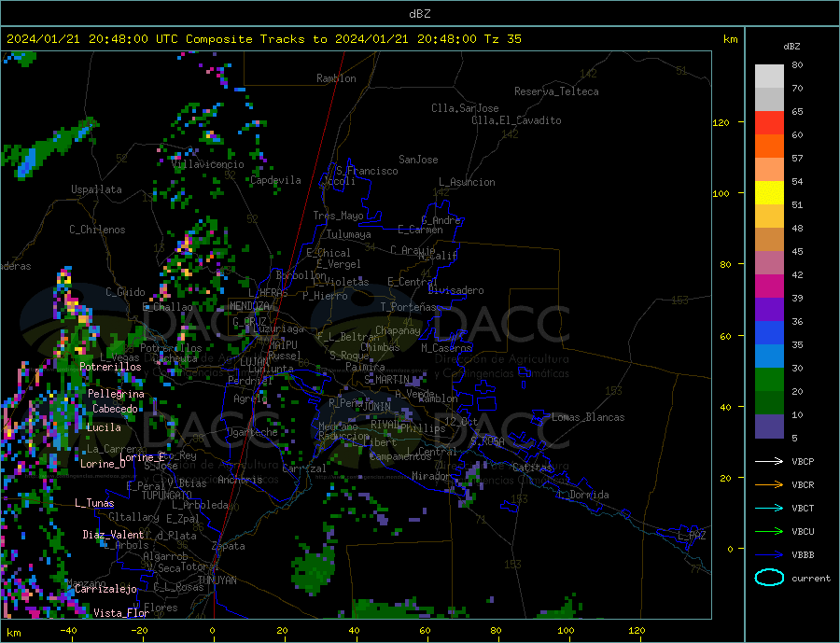
Task: Click the L_Asuncion label
Action: tap(467, 182)
